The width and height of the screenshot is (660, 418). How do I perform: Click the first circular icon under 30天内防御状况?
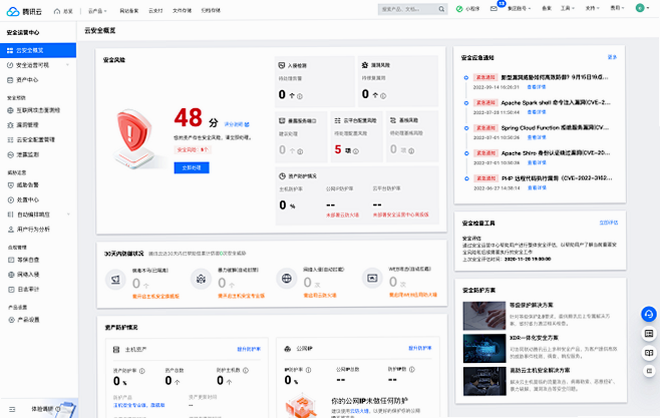tap(115, 280)
